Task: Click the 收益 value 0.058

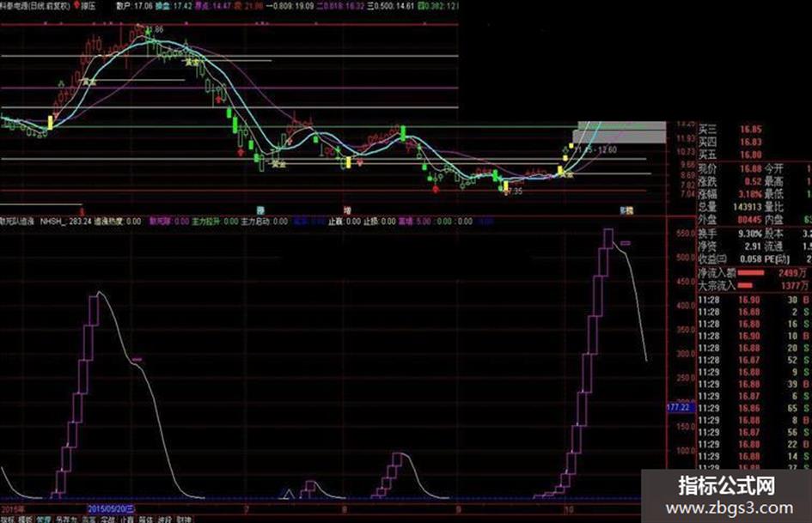Action: [751, 258]
